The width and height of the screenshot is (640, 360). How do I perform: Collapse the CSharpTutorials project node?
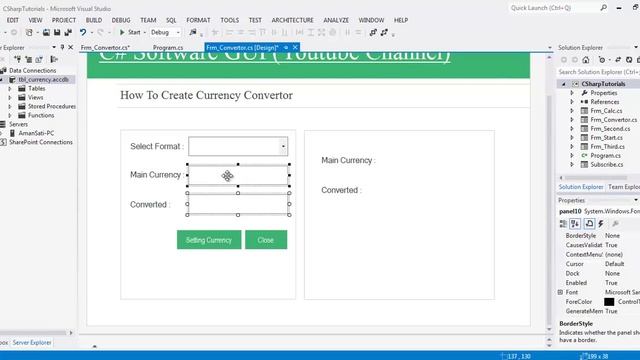pyautogui.click(x=564, y=84)
